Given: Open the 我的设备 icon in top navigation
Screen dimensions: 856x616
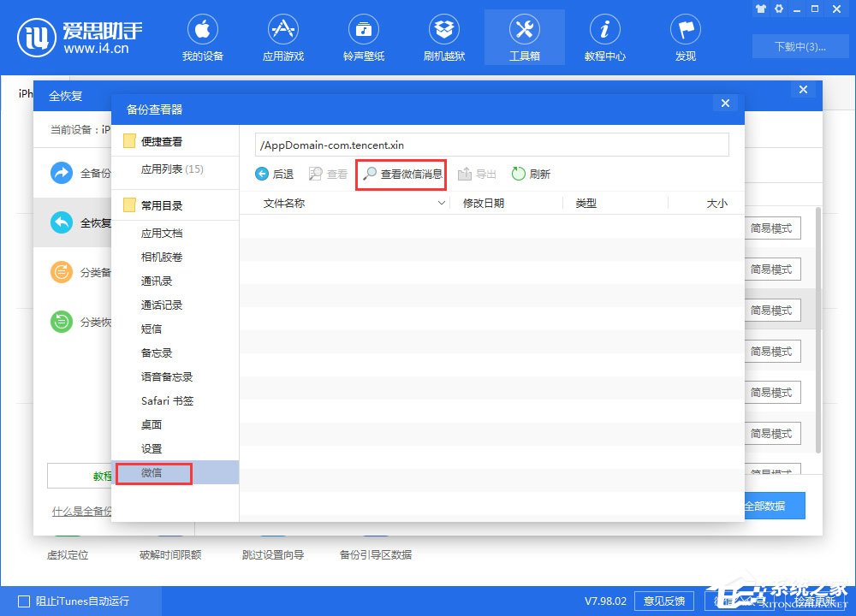Looking at the screenshot, I should pos(203,36).
